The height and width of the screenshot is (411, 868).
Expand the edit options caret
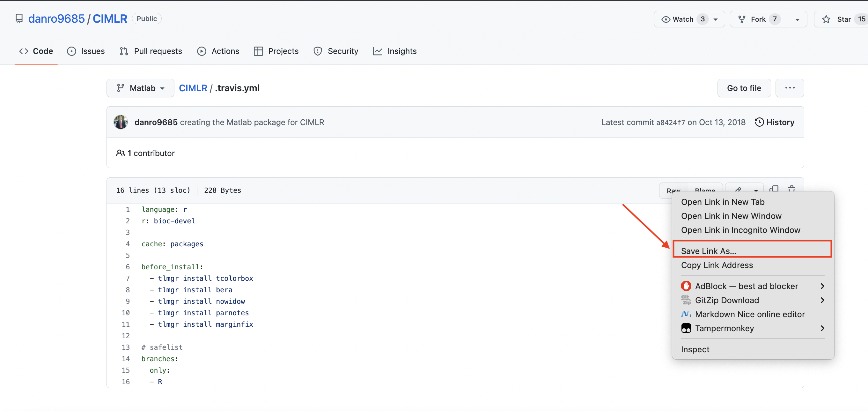[756, 190]
